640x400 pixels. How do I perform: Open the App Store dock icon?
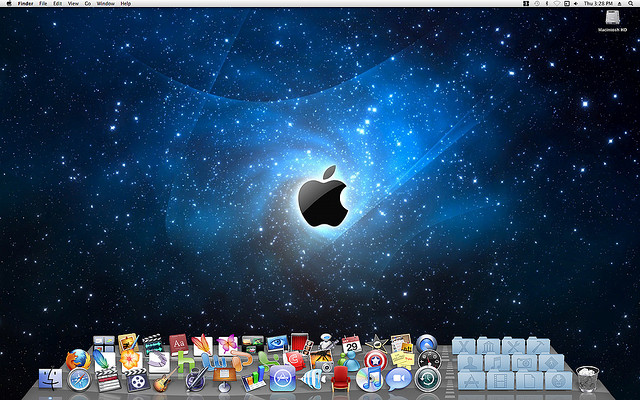pos(282,378)
